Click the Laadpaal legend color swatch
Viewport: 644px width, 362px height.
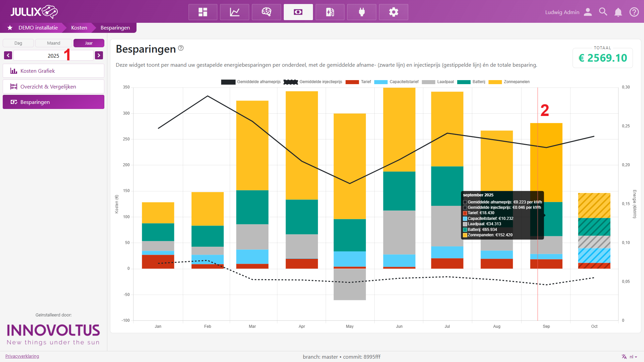coord(428,82)
